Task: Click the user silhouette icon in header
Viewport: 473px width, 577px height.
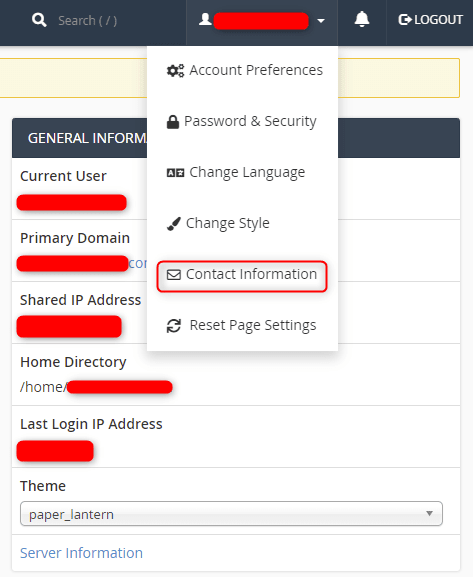Action: pyautogui.click(x=205, y=19)
